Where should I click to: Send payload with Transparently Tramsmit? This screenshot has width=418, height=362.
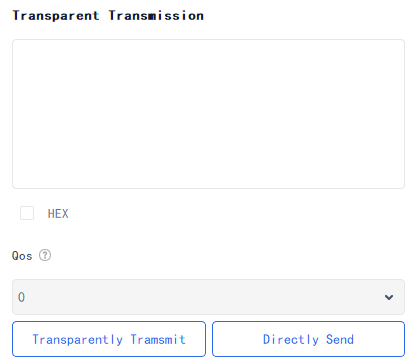pos(109,339)
